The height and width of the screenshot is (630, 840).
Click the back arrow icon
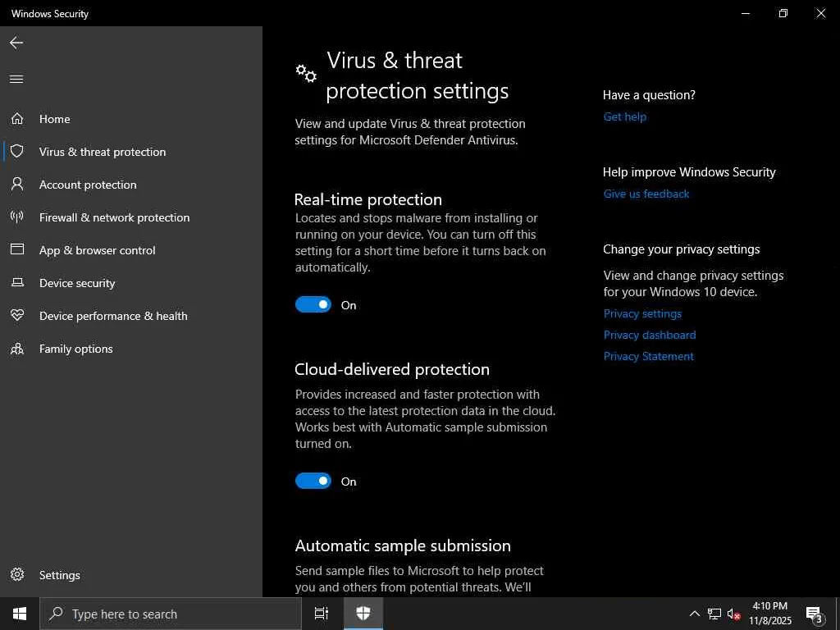pyautogui.click(x=16, y=43)
